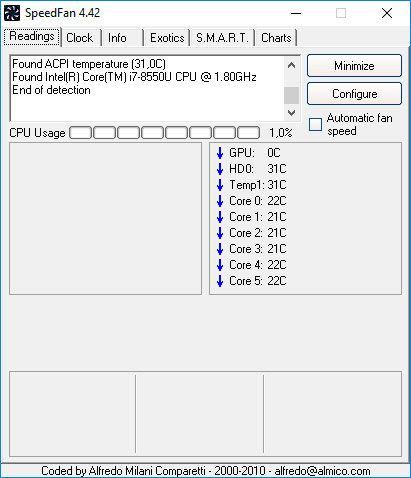This screenshot has width=411, height=478.
Task: Select the arrow icon beside Core 4
Action: [220, 265]
